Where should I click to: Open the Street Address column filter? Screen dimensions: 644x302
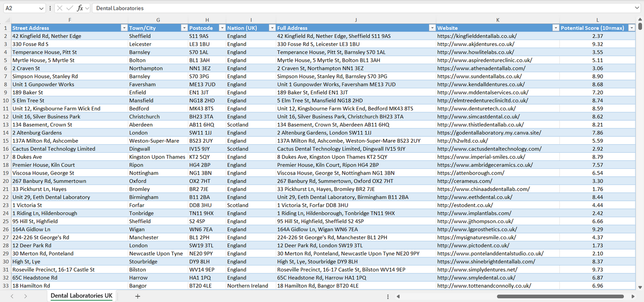(124, 28)
